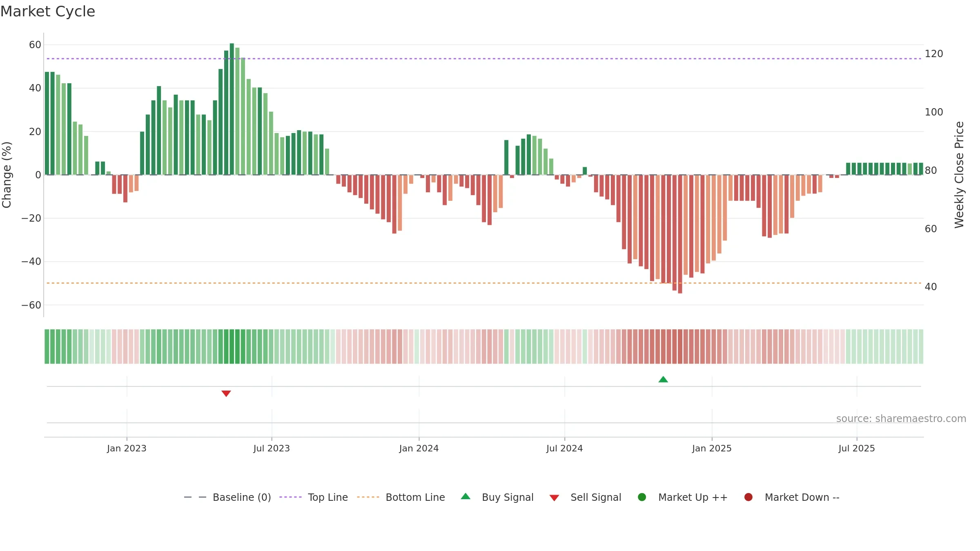The height and width of the screenshot is (551, 980).
Task: Toggle the Bottom Line legend entry
Action: (401, 497)
